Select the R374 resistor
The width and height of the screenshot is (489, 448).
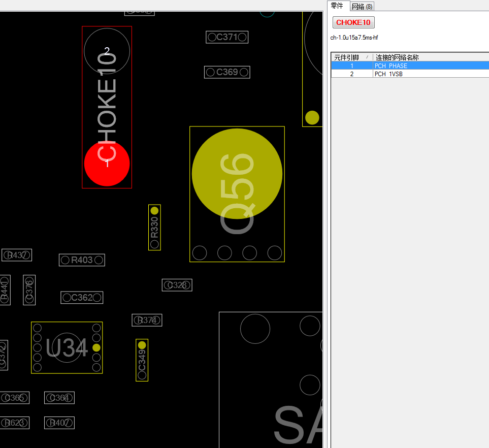pyautogui.click(x=147, y=320)
